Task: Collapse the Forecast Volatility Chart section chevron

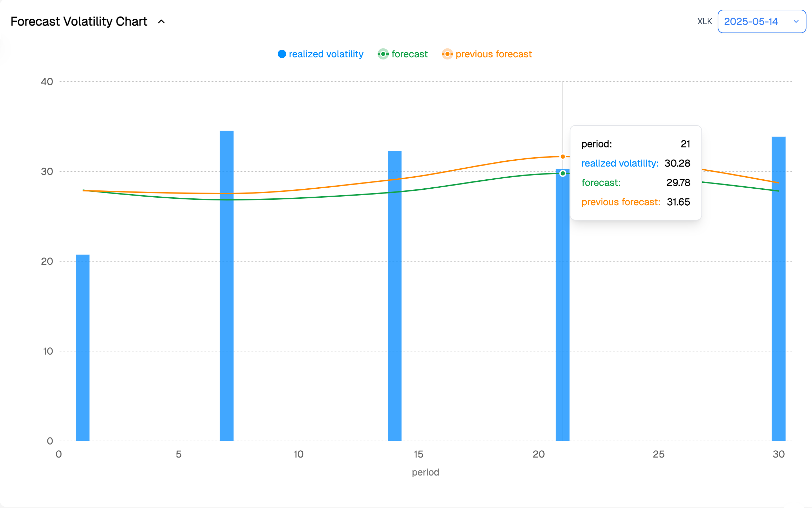Action: pyautogui.click(x=161, y=22)
